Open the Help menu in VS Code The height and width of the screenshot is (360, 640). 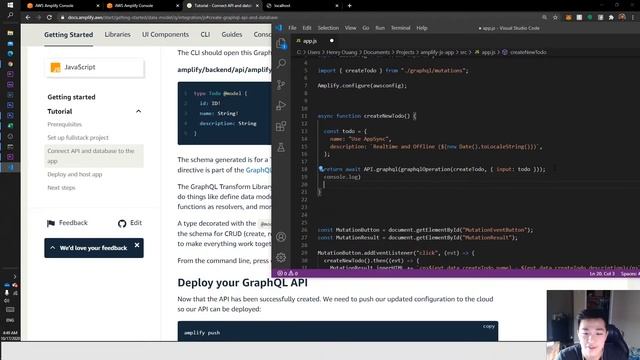pyautogui.click(x=422, y=28)
